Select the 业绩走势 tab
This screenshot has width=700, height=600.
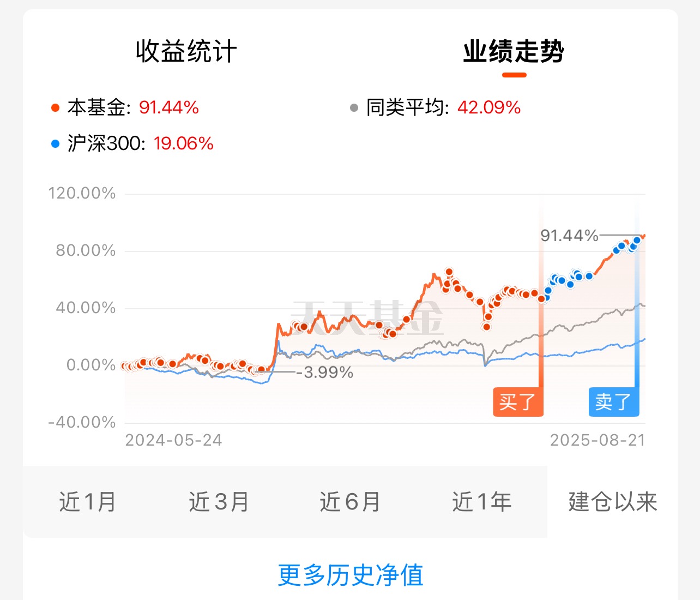[x=514, y=52]
